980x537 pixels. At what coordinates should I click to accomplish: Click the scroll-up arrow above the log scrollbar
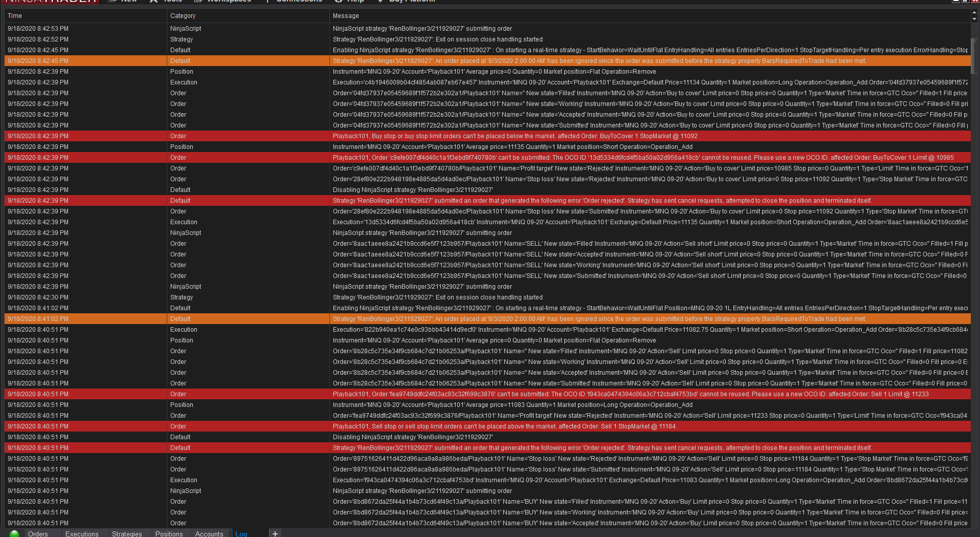pyautogui.click(x=974, y=12)
